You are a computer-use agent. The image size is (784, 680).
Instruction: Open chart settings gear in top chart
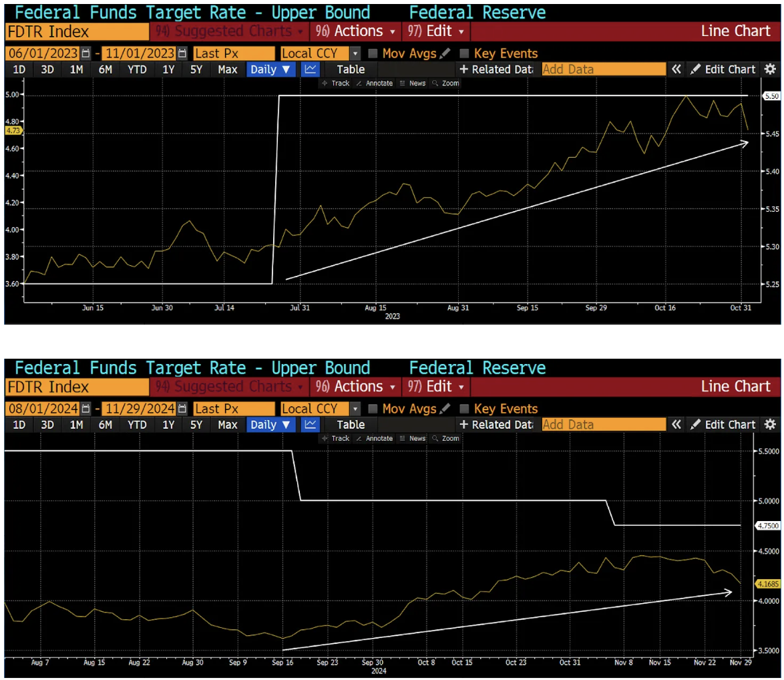(x=770, y=69)
